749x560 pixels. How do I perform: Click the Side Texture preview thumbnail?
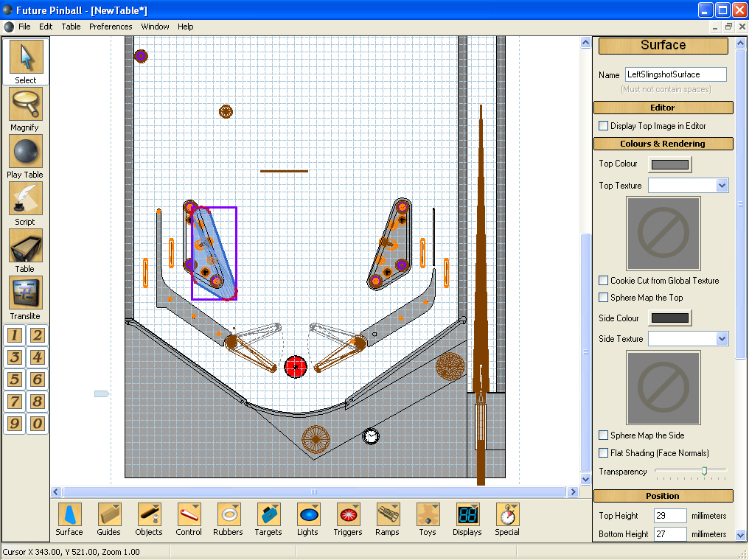pyautogui.click(x=663, y=388)
